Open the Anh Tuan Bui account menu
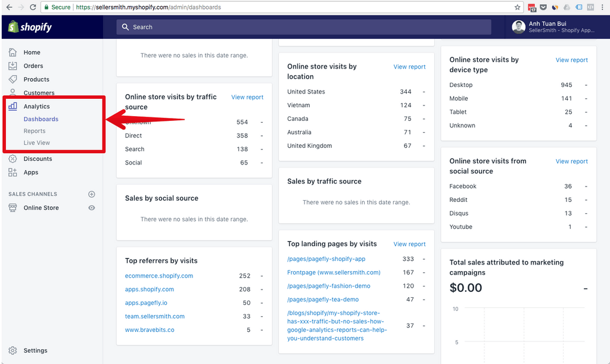The image size is (610, 364). [553, 27]
